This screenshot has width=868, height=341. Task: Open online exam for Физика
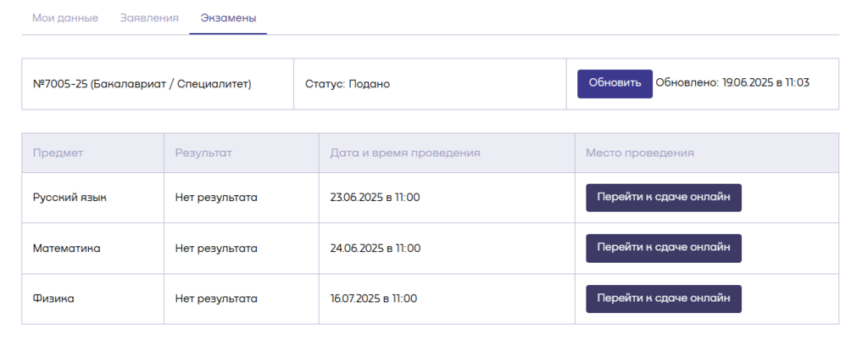click(663, 299)
